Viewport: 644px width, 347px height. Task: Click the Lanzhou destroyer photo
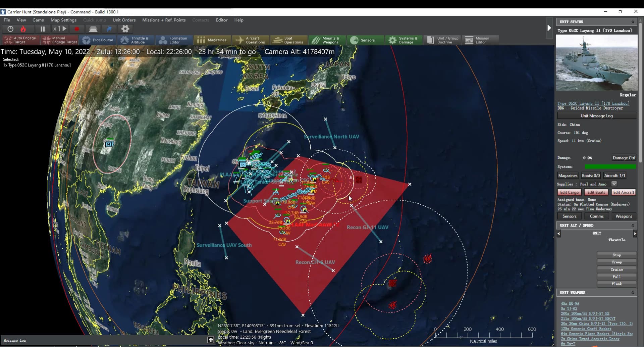[597, 63]
